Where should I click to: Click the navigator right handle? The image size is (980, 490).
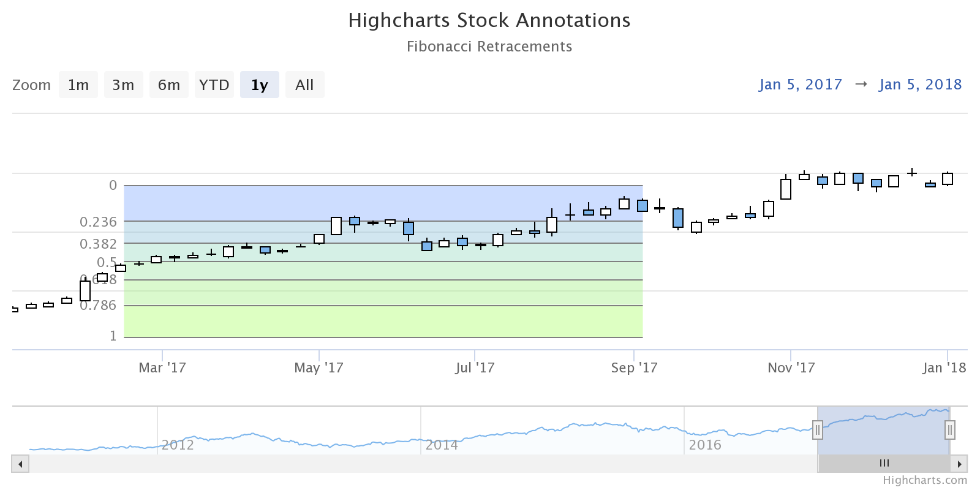949,430
